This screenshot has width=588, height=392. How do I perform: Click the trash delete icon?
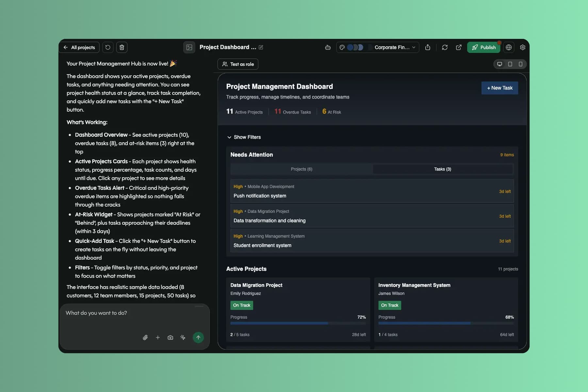122,47
